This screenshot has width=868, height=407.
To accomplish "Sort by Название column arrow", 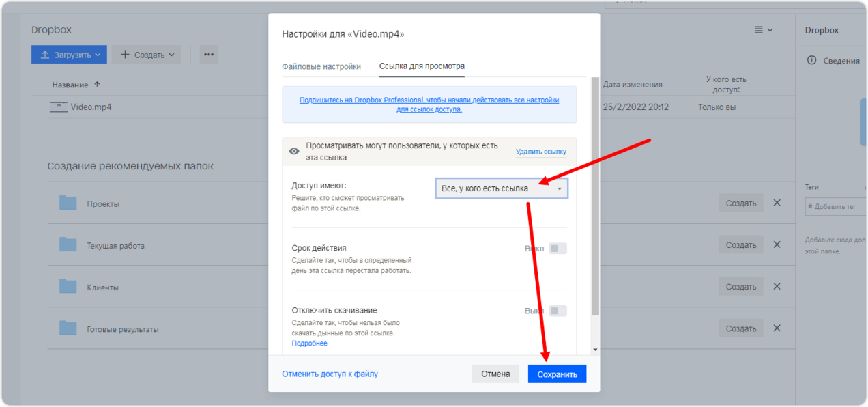I will [x=97, y=84].
